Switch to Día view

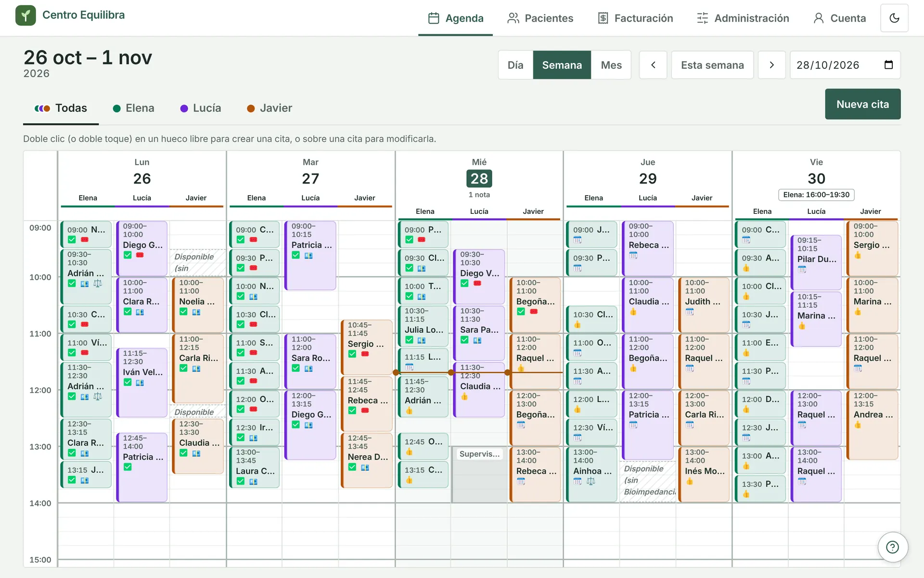coord(515,65)
